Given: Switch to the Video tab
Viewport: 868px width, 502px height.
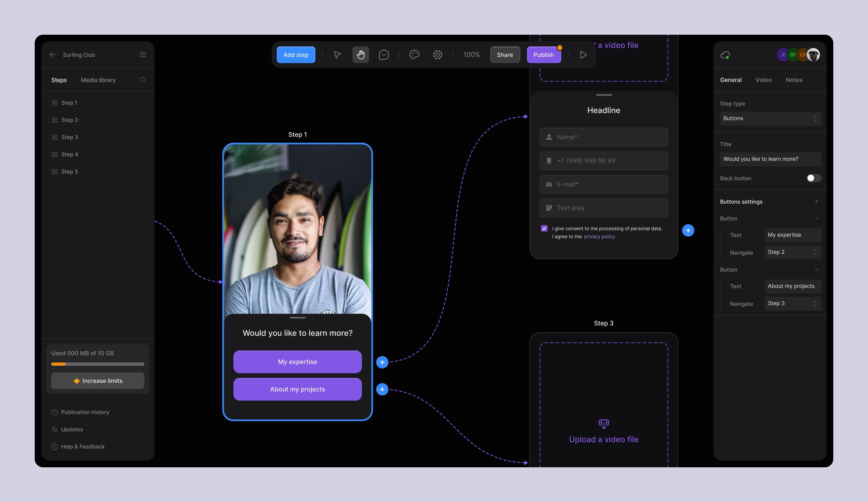Looking at the screenshot, I should (x=763, y=80).
